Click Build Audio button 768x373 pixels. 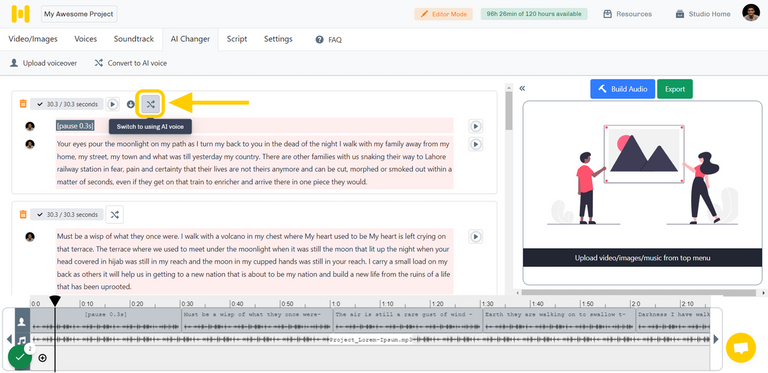tap(623, 89)
